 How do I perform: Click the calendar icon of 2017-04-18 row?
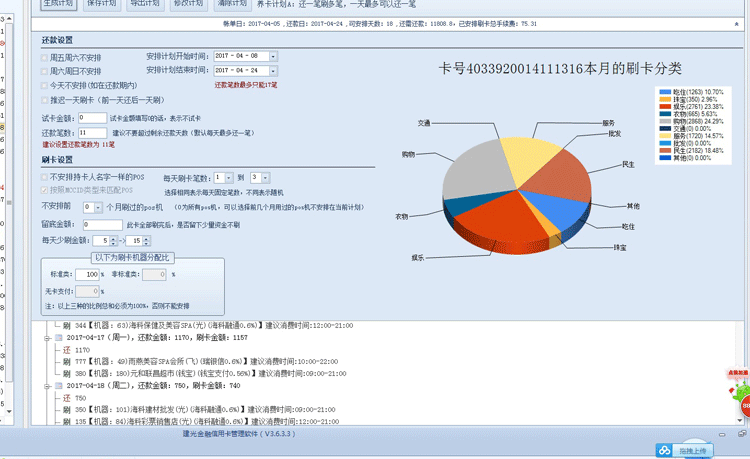click(59, 385)
